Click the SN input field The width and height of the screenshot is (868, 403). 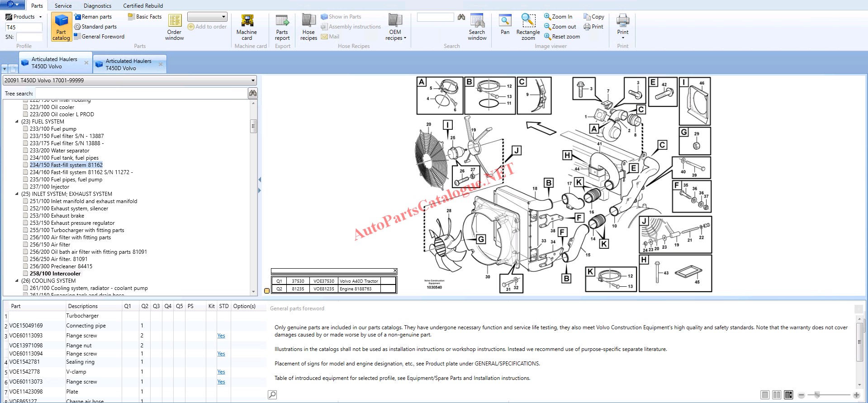(29, 37)
